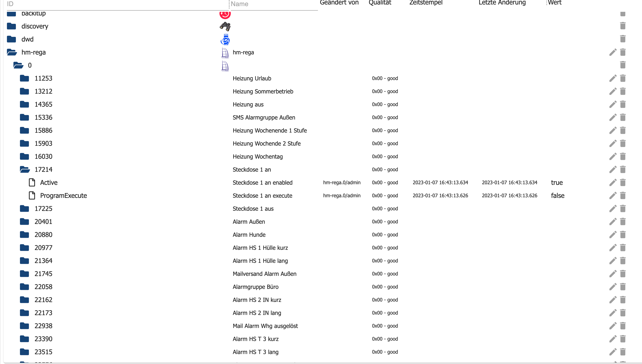Expand the discovery folder
Image resolution: width=642 pixels, height=364 pixels.
tap(11, 26)
